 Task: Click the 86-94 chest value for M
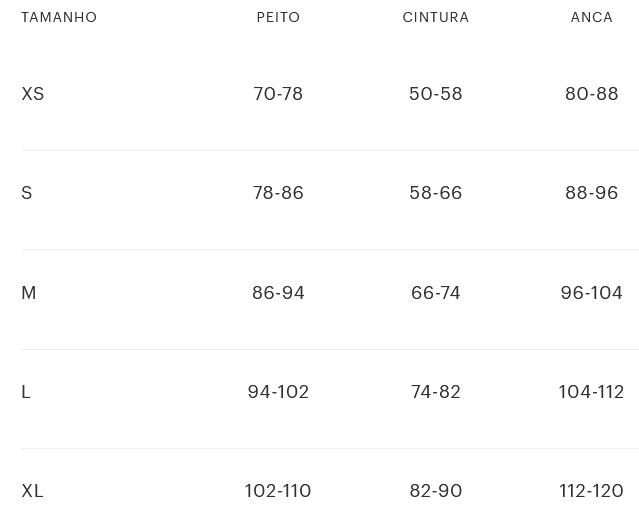pyautogui.click(x=278, y=292)
